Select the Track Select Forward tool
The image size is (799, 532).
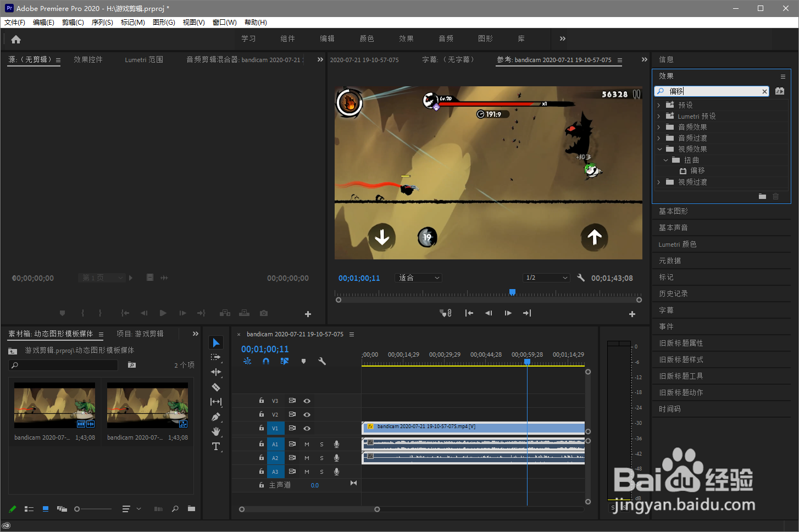point(216,357)
